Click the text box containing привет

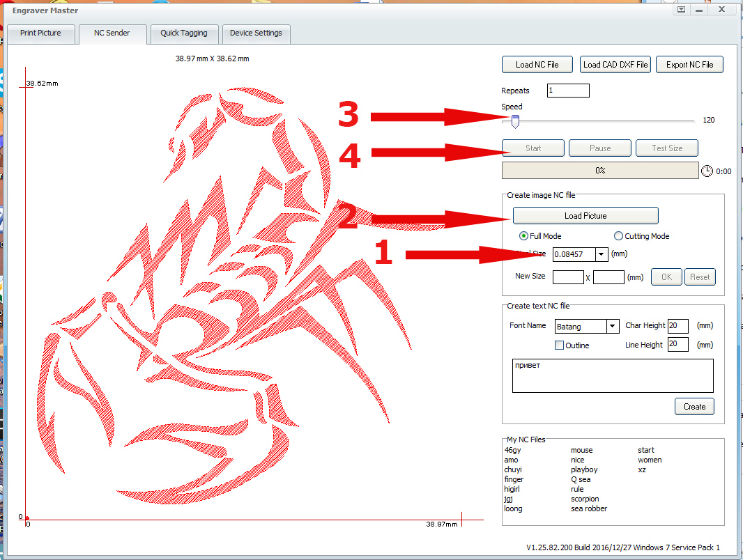coord(613,376)
